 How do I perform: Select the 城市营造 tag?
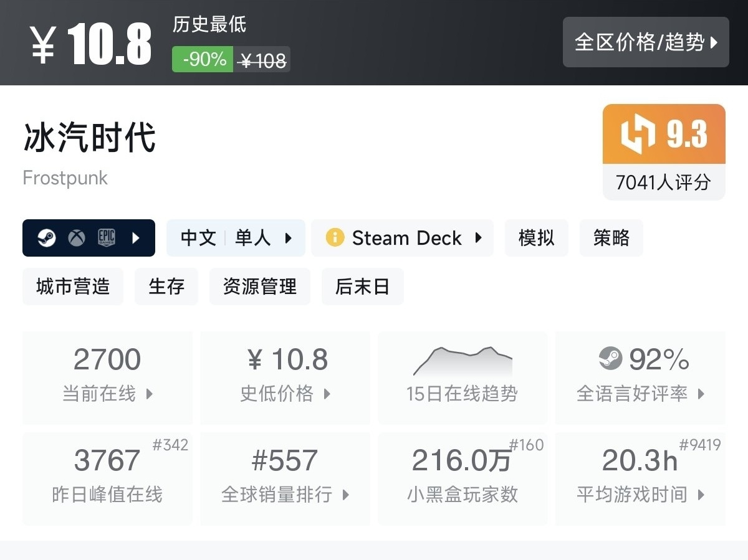(x=72, y=286)
